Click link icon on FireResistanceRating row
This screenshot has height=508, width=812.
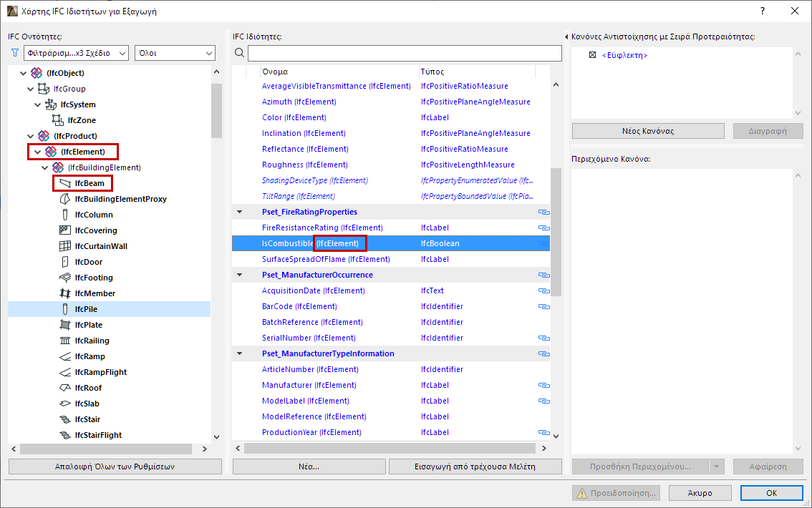pos(543,228)
